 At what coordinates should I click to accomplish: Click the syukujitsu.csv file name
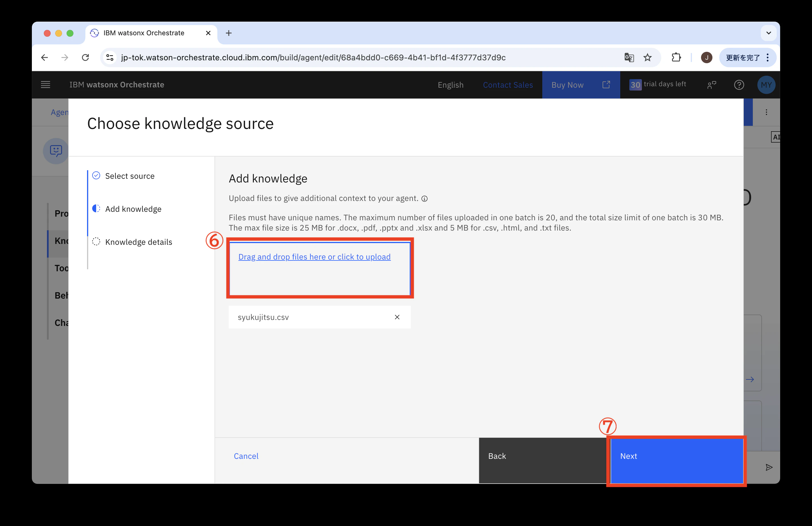tap(263, 317)
